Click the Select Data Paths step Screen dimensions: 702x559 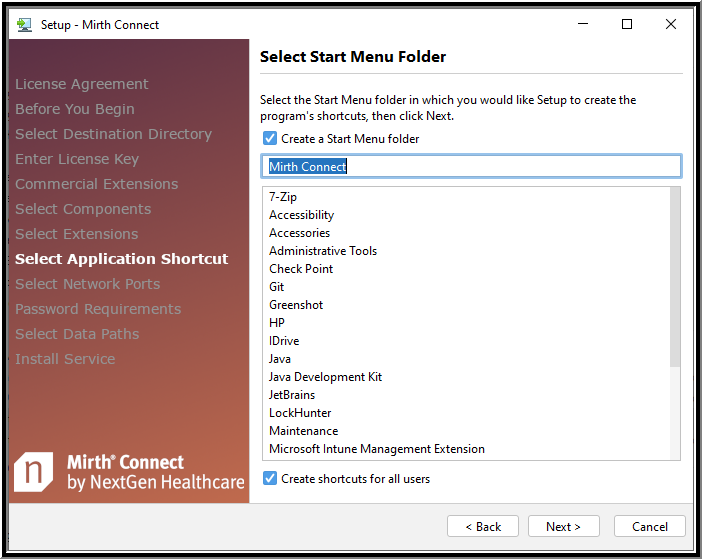click(x=77, y=334)
